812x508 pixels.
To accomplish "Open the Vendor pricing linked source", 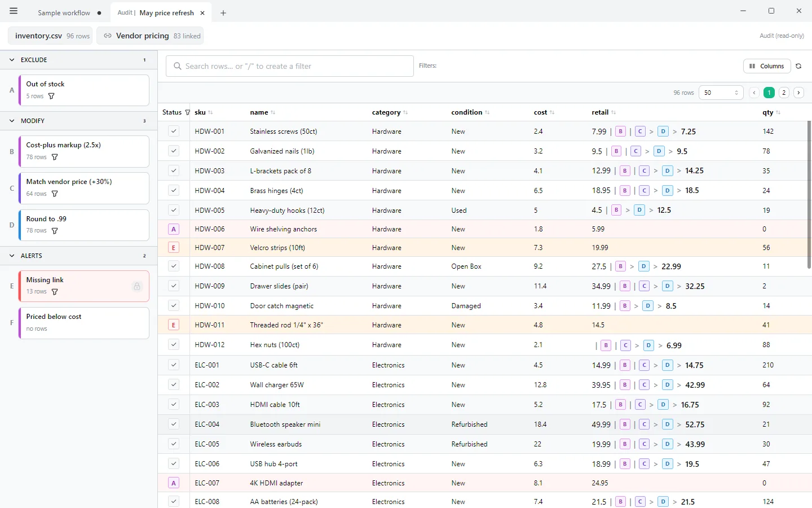I will [151, 36].
